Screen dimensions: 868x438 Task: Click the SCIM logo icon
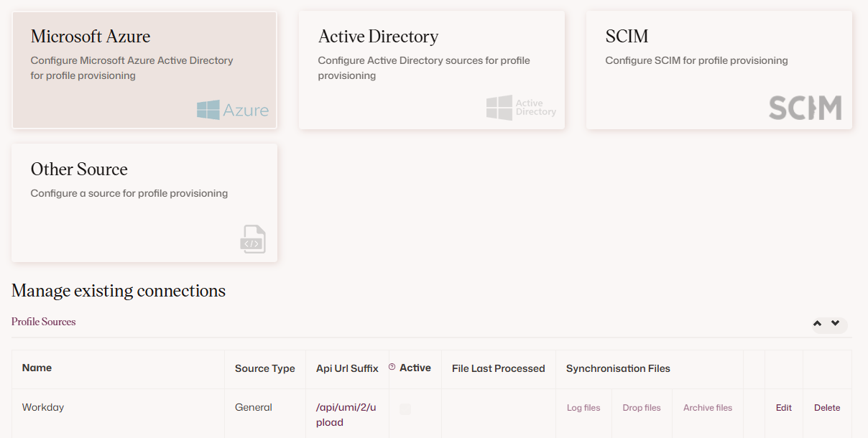(x=805, y=108)
